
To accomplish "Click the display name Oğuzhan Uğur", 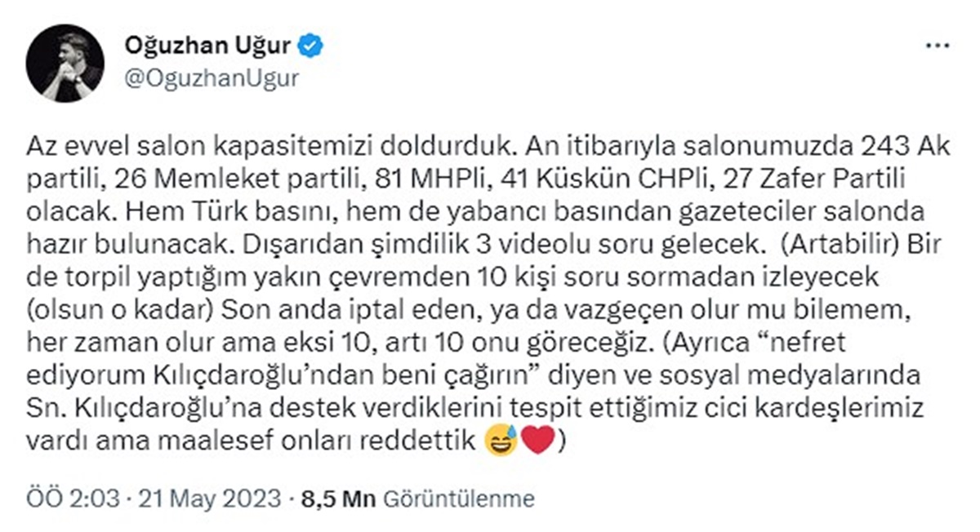I will (x=210, y=47).
